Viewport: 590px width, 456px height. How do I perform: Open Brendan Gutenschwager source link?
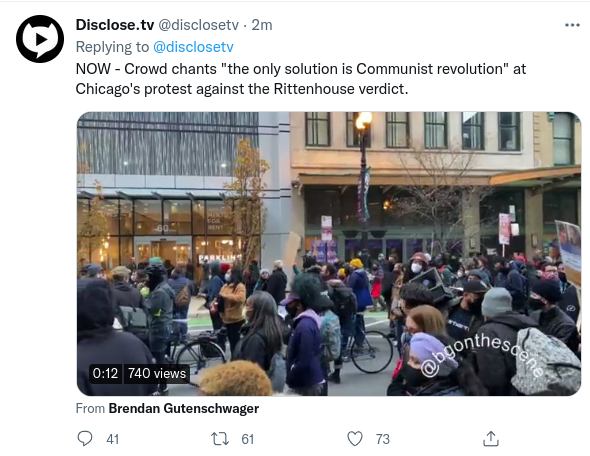coord(184,408)
